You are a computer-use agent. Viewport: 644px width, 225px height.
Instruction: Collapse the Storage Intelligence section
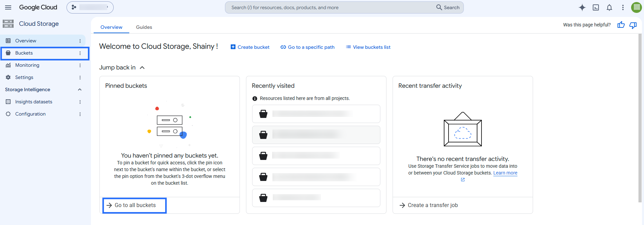coord(80,89)
